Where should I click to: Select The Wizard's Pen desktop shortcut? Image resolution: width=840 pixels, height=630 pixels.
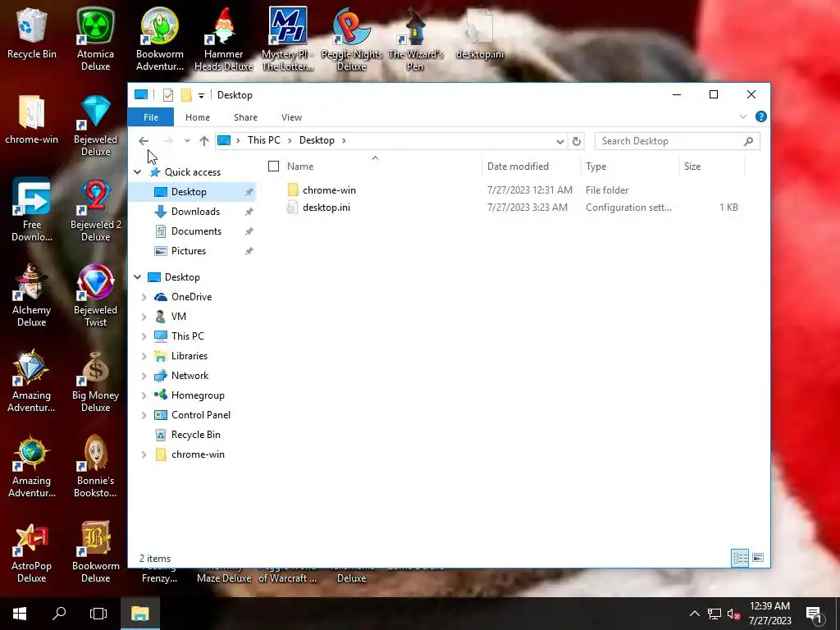click(x=415, y=39)
